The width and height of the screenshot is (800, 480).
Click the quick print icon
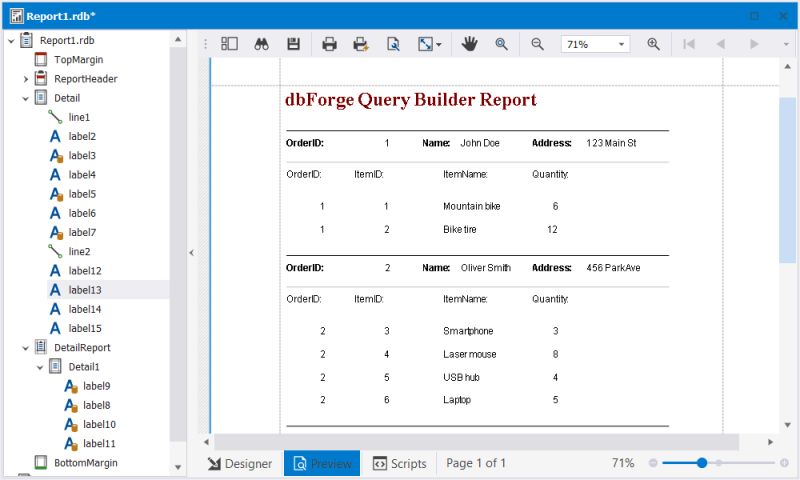tap(361, 44)
